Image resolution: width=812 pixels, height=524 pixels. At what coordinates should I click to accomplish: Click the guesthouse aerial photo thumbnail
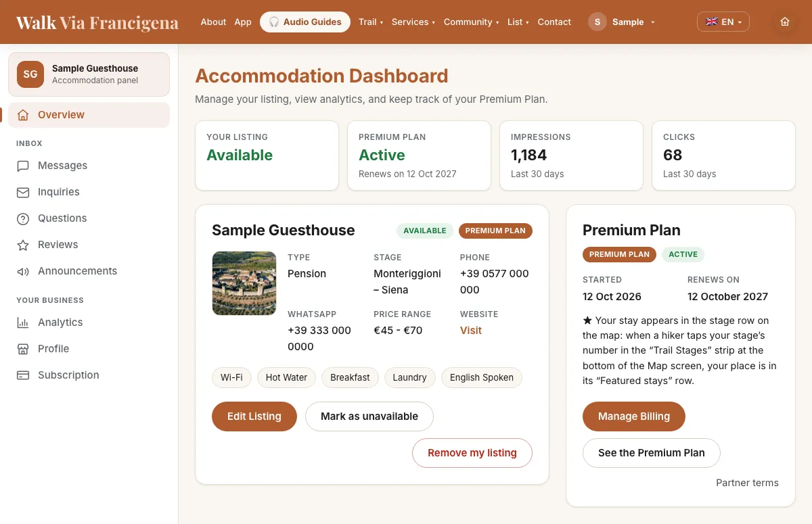[244, 283]
